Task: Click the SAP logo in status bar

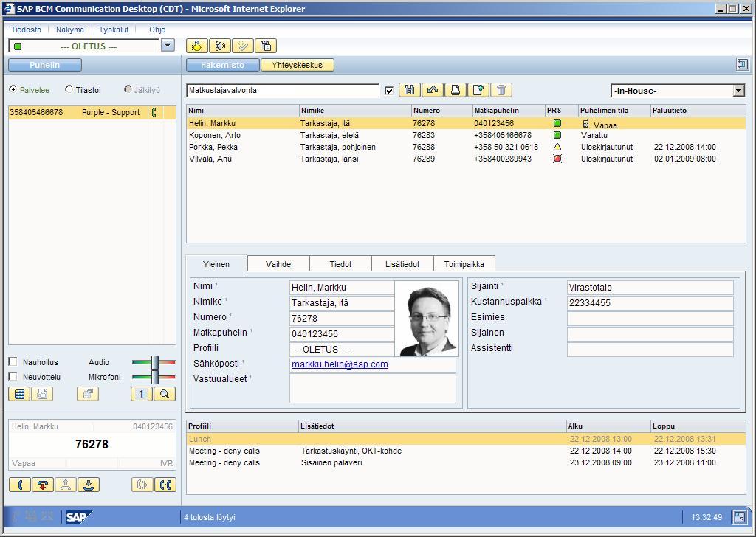Action: click(x=78, y=517)
